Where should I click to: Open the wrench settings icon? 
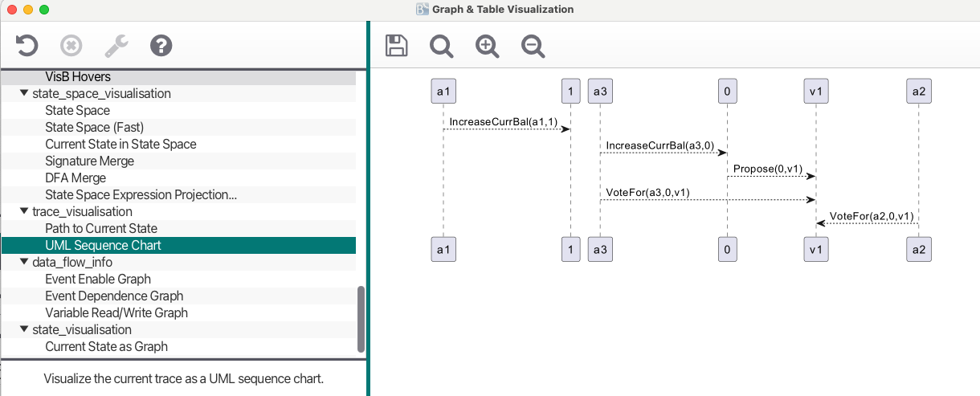pyautogui.click(x=116, y=46)
